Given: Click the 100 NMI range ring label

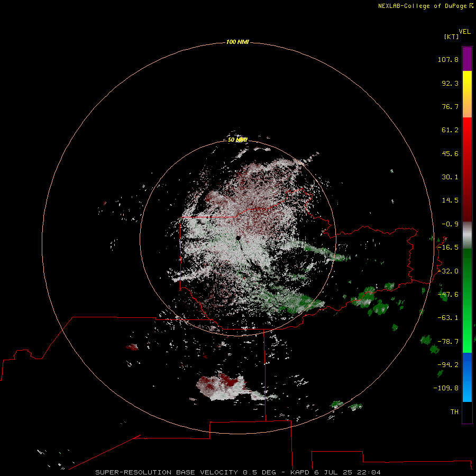Looking at the screenshot, I should [x=237, y=42].
